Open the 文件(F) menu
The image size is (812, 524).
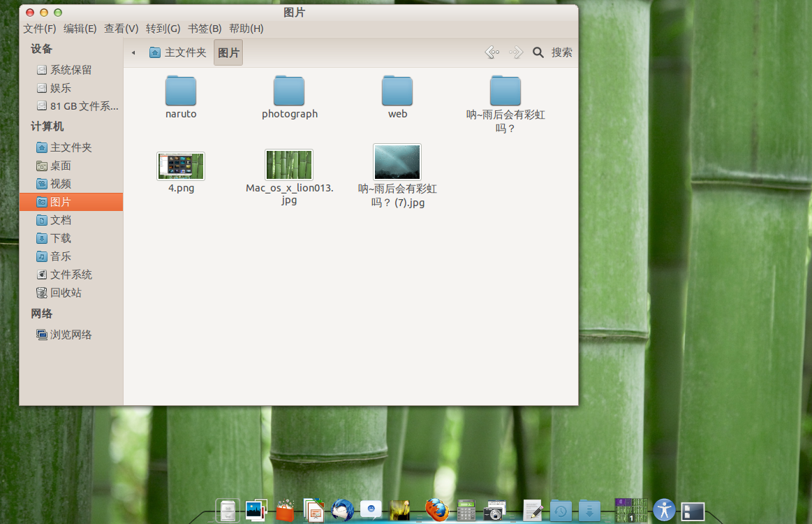pos(39,29)
